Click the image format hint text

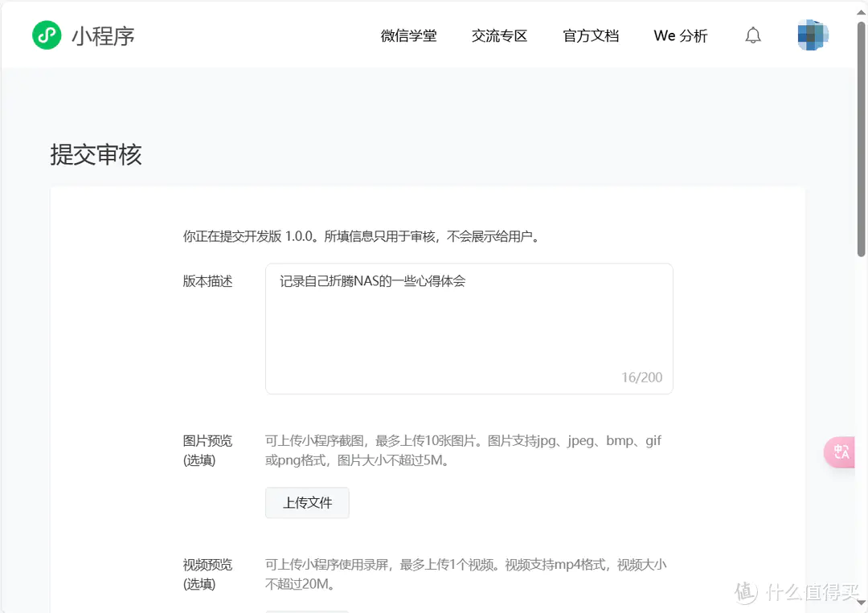pyautogui.click(x=463, y=451)
